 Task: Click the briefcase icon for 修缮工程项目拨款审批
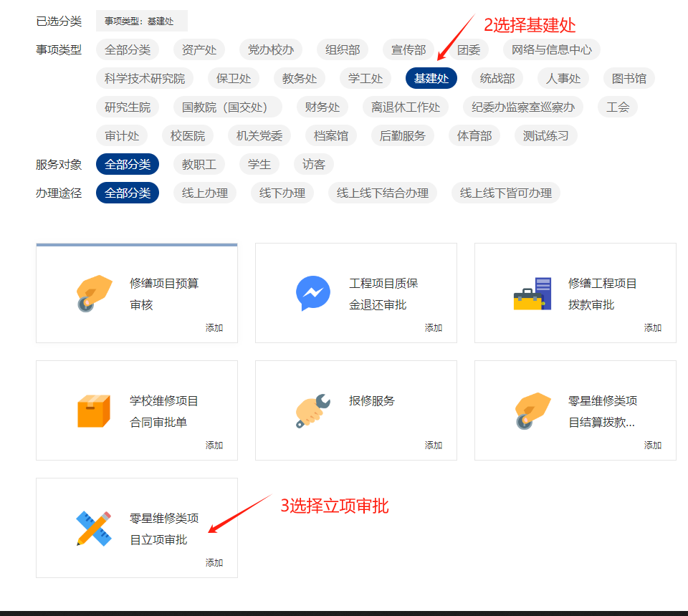pos(532,294)
